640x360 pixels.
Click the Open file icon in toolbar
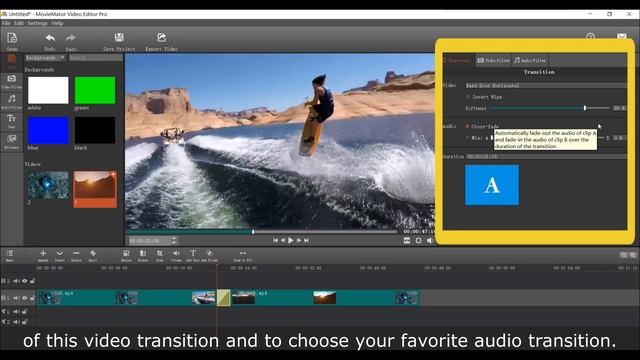(x=12, y=39)
